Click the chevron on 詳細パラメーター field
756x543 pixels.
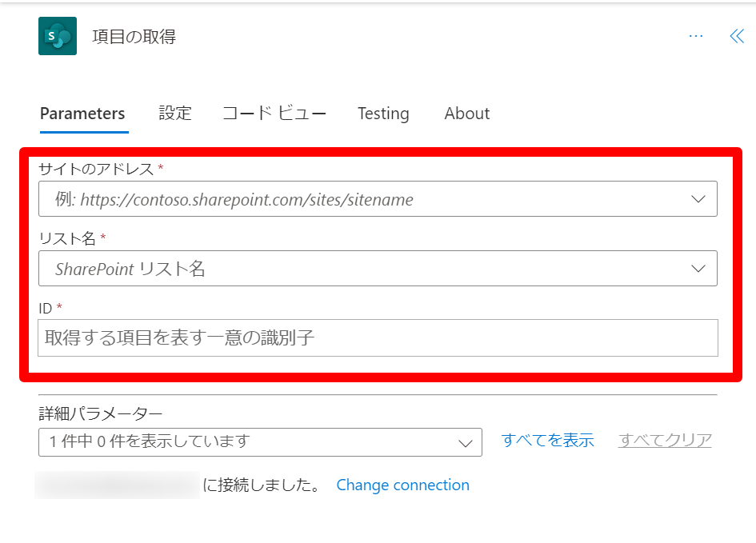tap(466, 441)
